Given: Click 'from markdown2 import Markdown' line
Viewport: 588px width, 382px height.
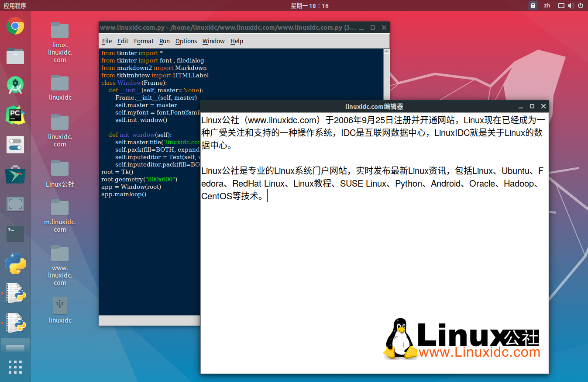Looking at the screenshot, I should pyautogui.click(x=154, y=68).
